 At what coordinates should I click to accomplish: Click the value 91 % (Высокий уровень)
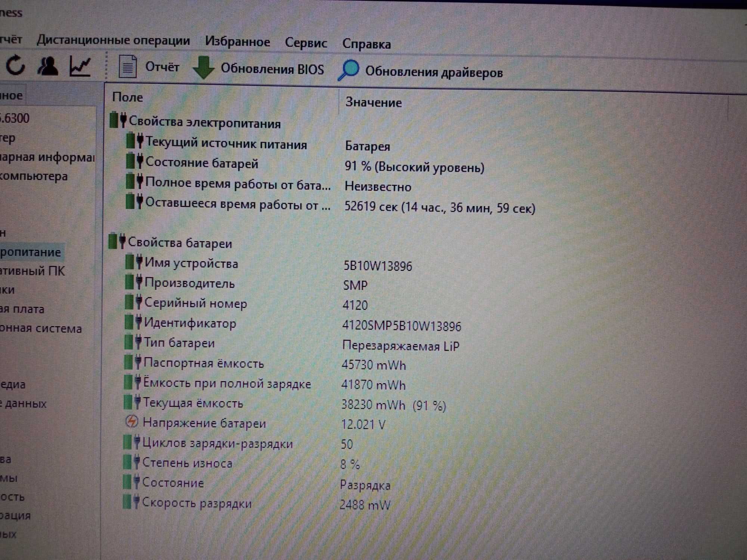coord(415,167)
